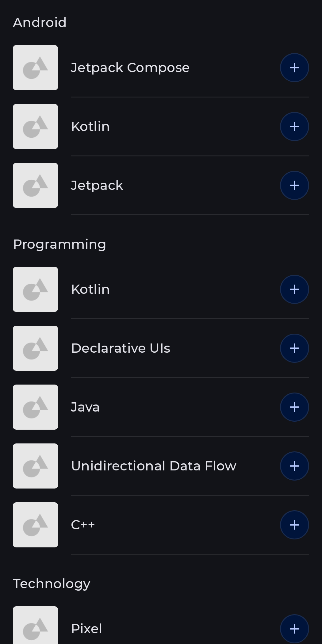Screen dimensions: 322x644
Task: Click the C++ placeholder image
Action: click(35, 525)
